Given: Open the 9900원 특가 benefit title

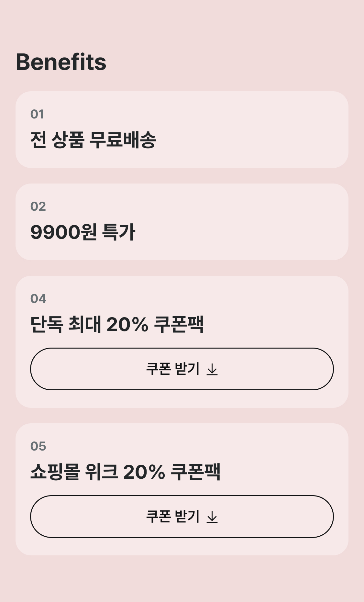Looking at the screenshot, I should click(x=83, y=232).
